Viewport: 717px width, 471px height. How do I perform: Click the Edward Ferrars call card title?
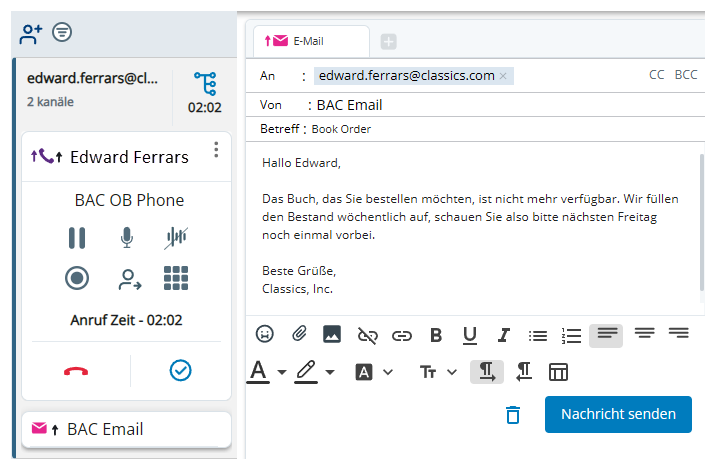pos(129,157)
